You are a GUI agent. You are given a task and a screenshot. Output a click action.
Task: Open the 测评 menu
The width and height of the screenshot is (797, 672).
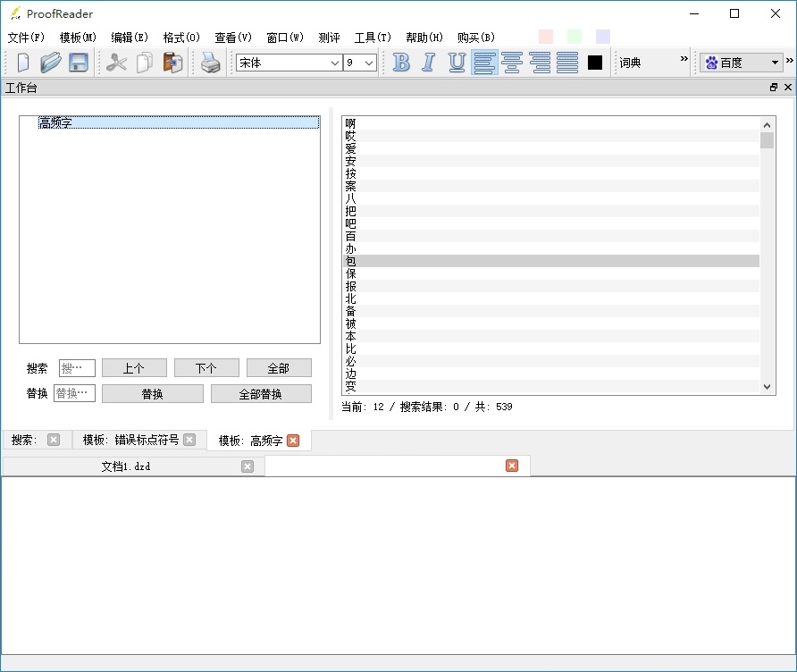[330, 38]
